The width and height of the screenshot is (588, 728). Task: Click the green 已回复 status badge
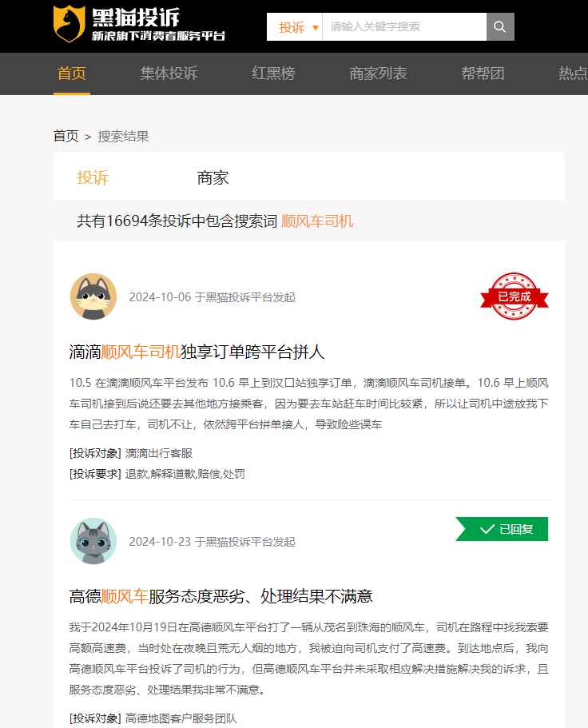tap(502, 529)
